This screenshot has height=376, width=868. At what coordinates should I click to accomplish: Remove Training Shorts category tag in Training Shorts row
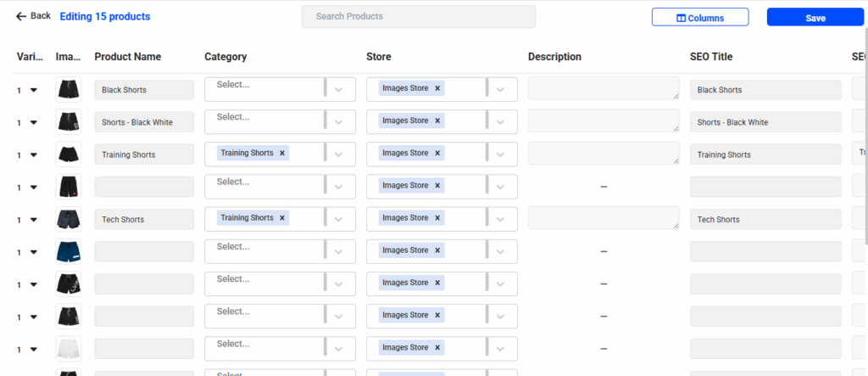click(283, 154)
